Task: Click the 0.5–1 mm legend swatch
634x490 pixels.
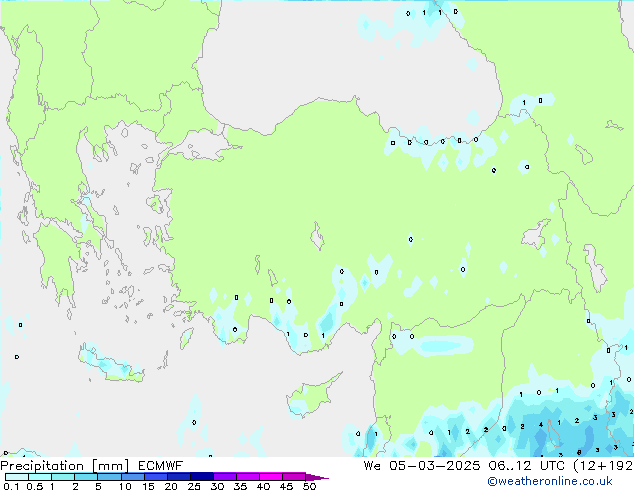Action: tap(40, 477)
